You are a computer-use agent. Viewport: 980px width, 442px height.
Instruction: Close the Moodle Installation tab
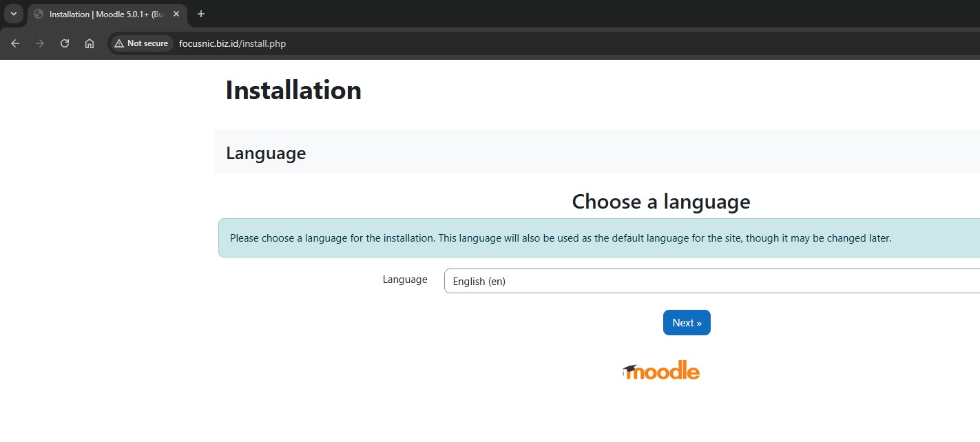pyautogui.click(x=176, y=14)
